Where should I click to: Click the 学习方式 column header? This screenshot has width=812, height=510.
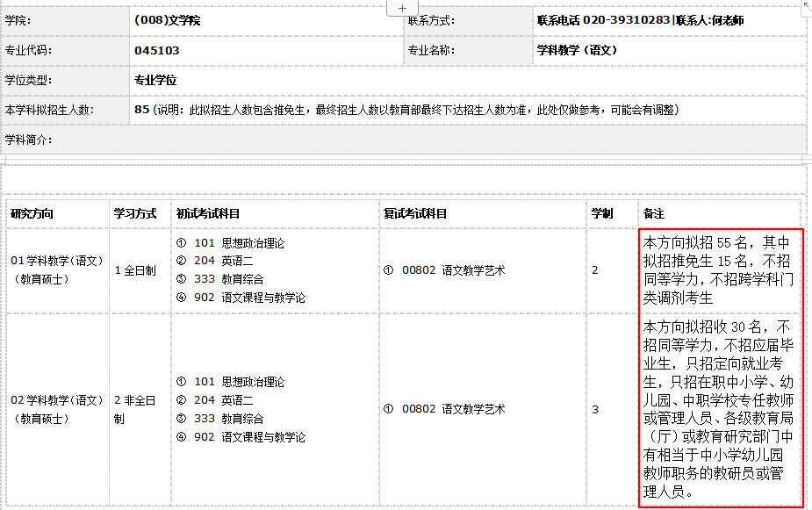point(135,213)
